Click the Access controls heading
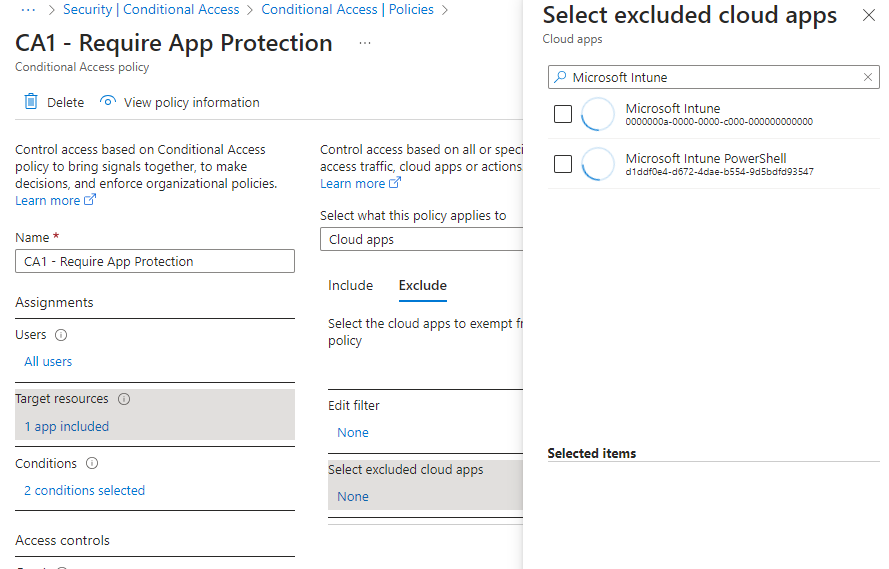889x569 pixels. click(x=62, y=540)
